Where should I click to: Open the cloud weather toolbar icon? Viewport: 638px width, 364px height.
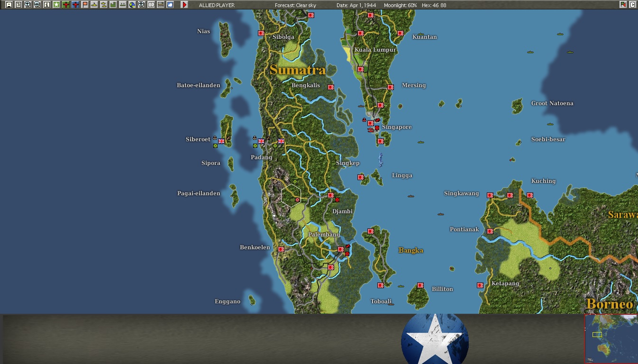click(x=170, y=5)
